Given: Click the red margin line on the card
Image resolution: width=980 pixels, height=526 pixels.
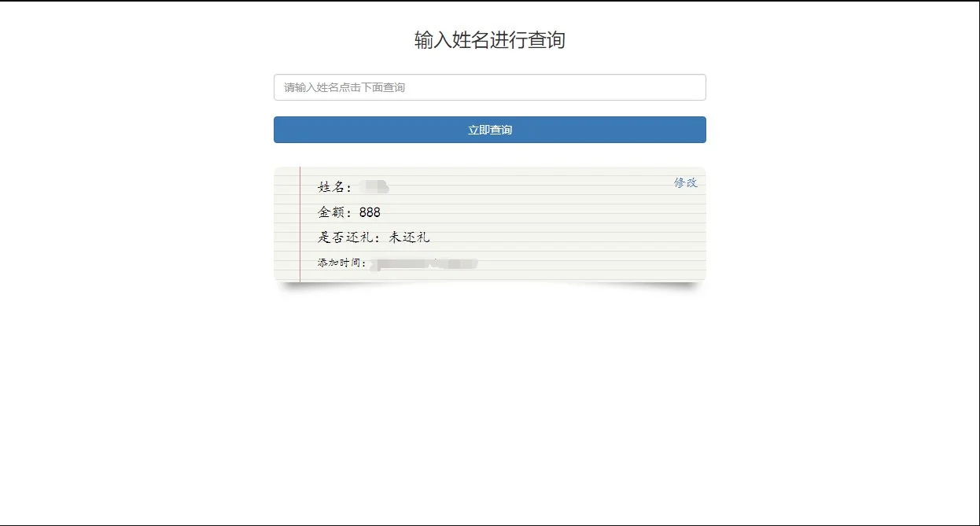Looking at the screenshot, I should pos(299,224).
